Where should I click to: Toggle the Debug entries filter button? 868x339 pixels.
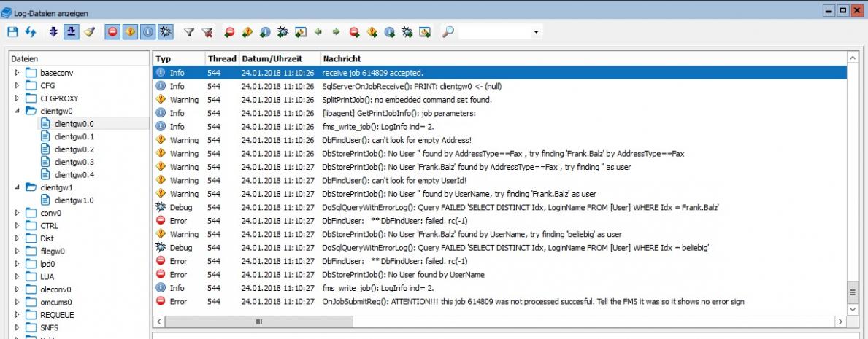point(166,32)
